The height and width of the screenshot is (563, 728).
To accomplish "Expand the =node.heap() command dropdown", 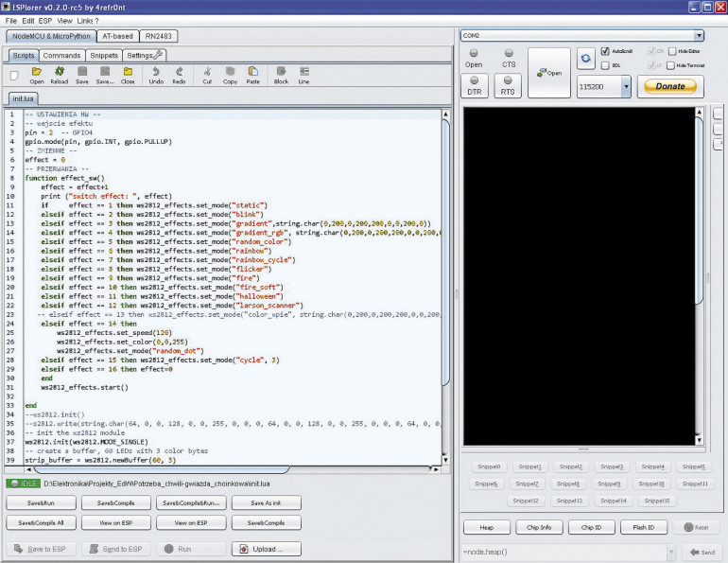I will [x=672, y=552].
